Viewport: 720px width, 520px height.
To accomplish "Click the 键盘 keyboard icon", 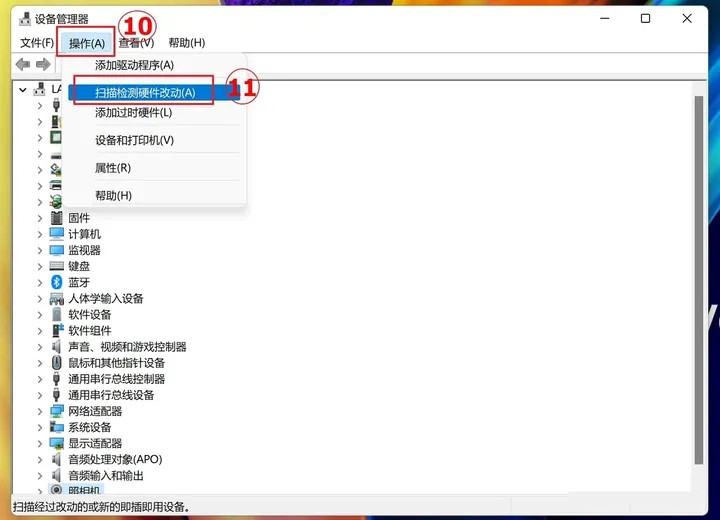I will tap(56, 266).
